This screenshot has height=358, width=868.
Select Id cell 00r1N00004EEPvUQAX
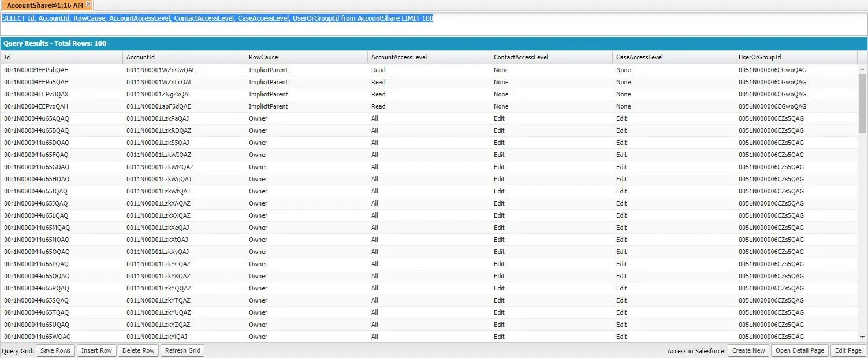tap(61, 94)
